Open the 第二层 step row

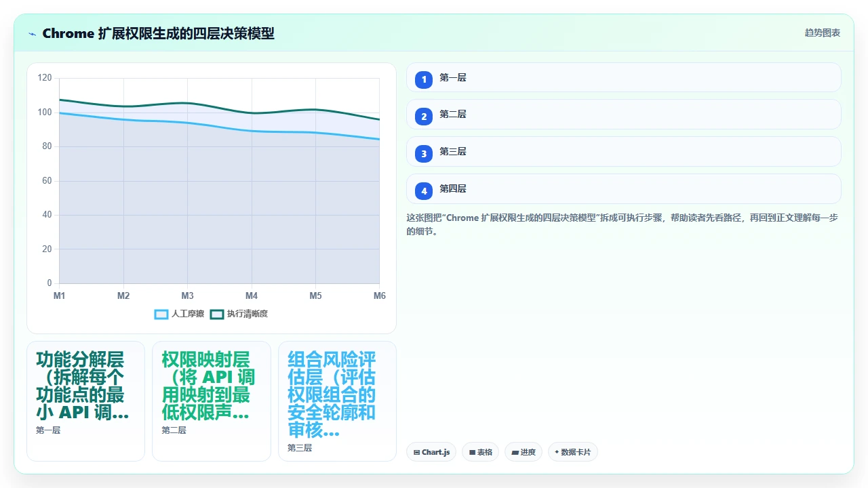624,115
